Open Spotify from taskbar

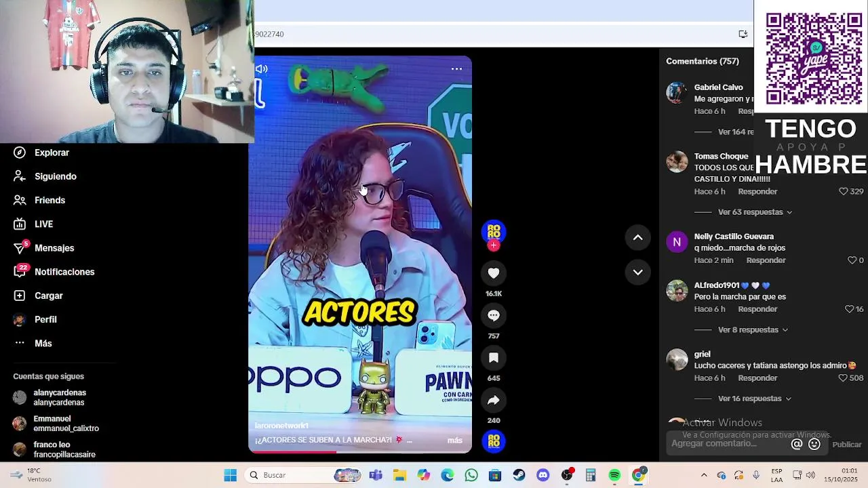click(x=614, y=475)
